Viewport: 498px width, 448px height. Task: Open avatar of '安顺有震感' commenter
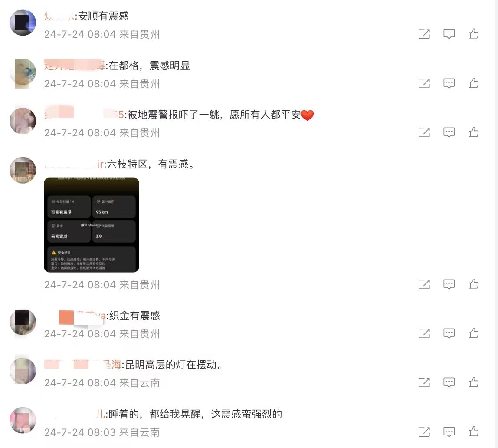[x=23, y=23]
